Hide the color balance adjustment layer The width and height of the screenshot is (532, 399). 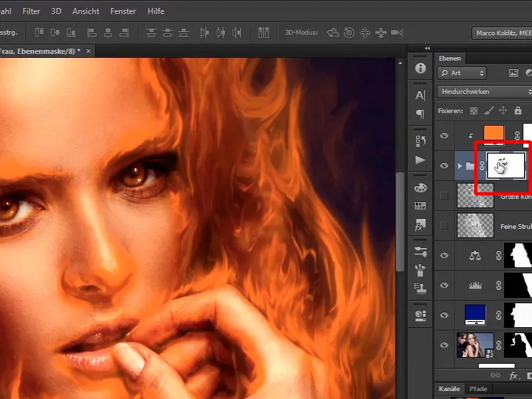444,255
